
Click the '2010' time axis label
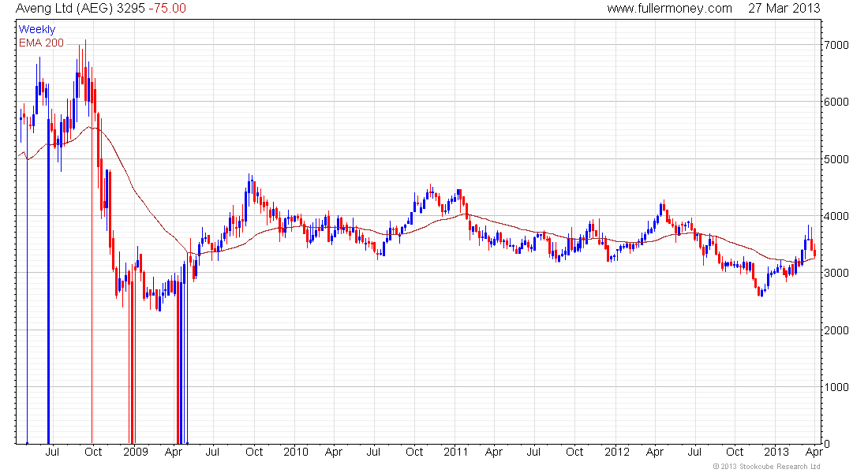coord(296,452)
